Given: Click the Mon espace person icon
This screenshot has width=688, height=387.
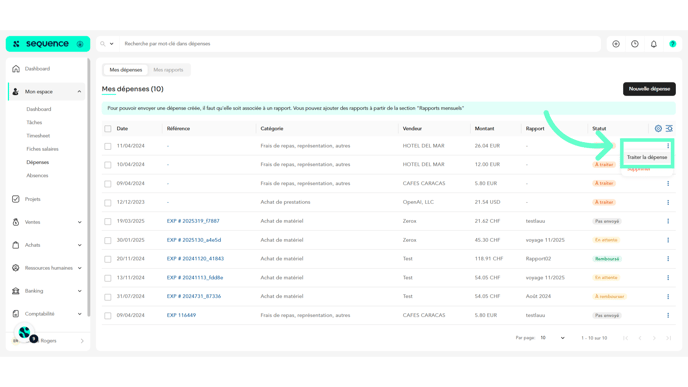Looking at the screenshot, I should click(x=16, y=92).
